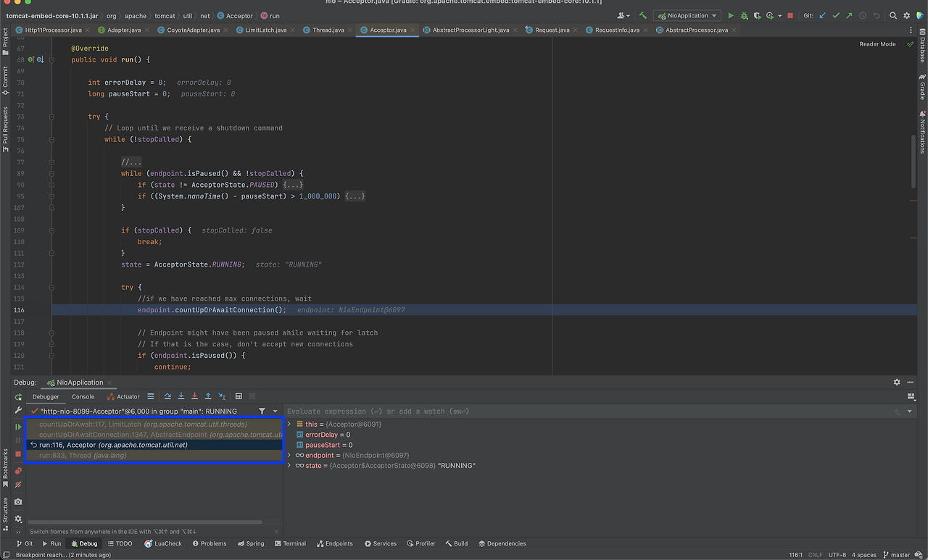Roll back changes with the undo arrow
Image resolution: width=928 pixels, height=560 pixels.
pyautogui.click(x=876, y=15)
